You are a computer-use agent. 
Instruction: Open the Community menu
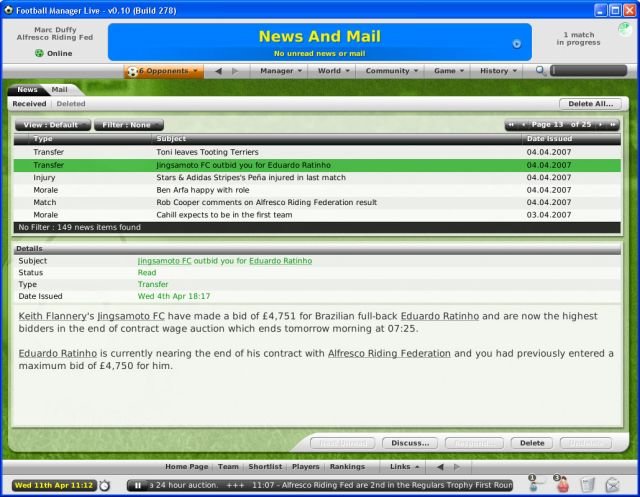point(392,72)
